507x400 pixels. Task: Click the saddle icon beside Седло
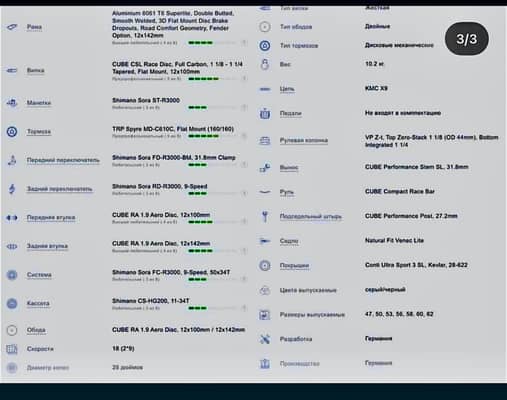point(265,241)
